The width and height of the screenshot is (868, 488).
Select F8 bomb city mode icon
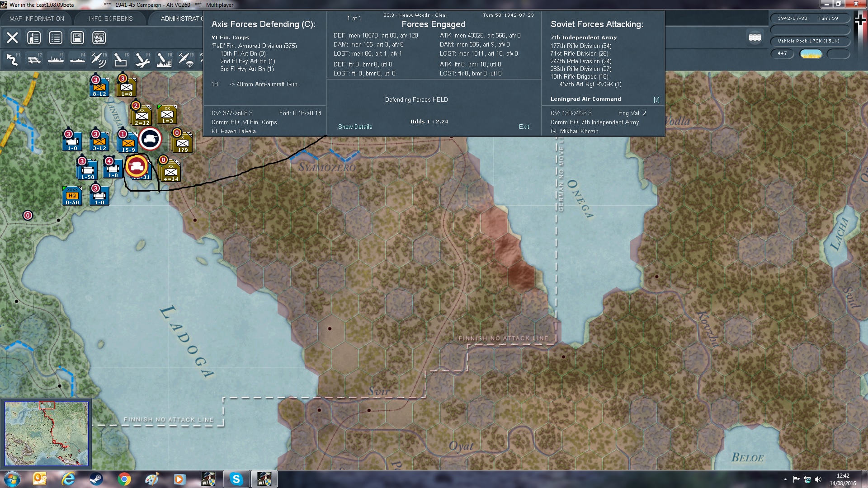[164, 60]
